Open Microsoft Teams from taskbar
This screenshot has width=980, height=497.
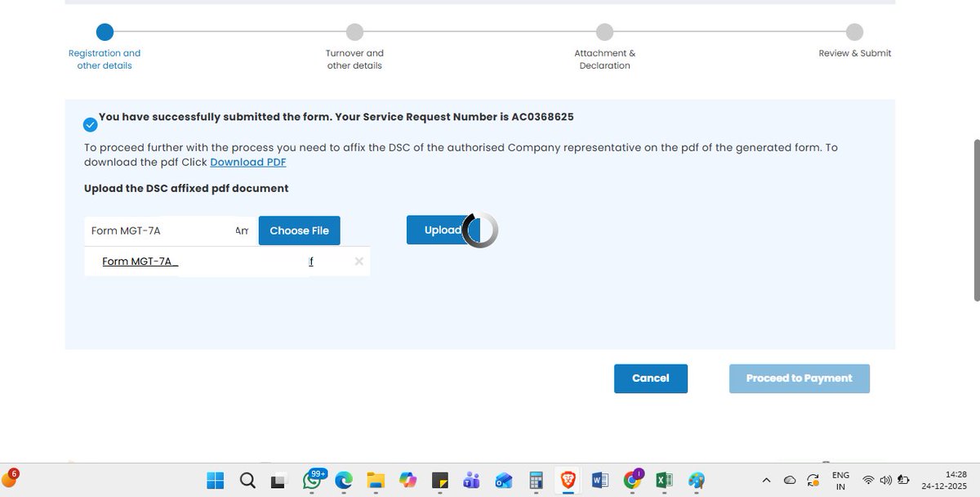(x=471, y=481)
